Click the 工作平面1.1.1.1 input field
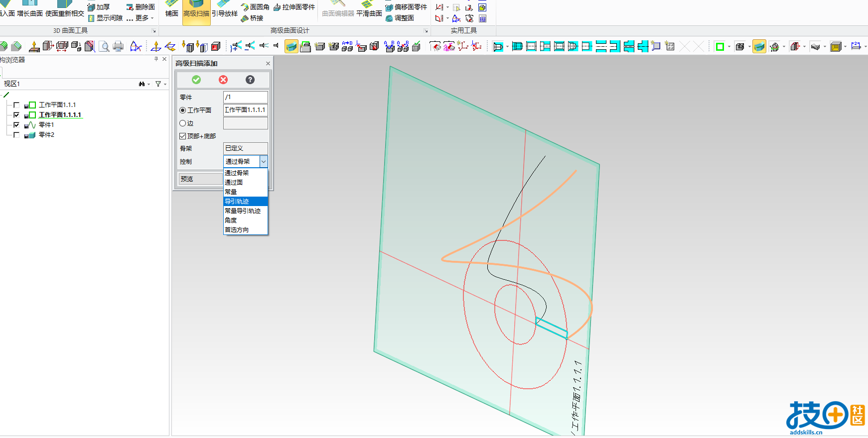This screenshot has width=868, height=438. [x=246, y=110]
